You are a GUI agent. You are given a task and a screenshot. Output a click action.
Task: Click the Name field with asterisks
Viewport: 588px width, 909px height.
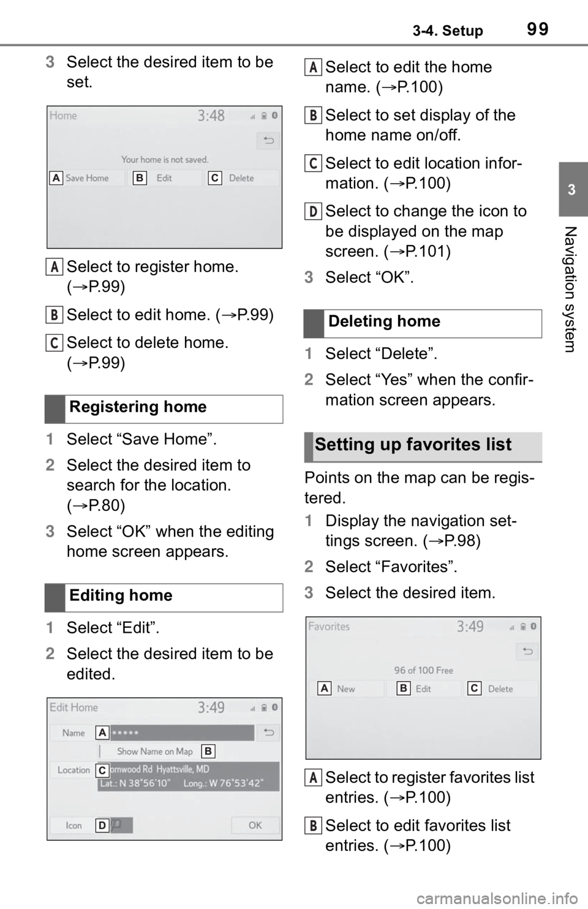tap(175, 733)
